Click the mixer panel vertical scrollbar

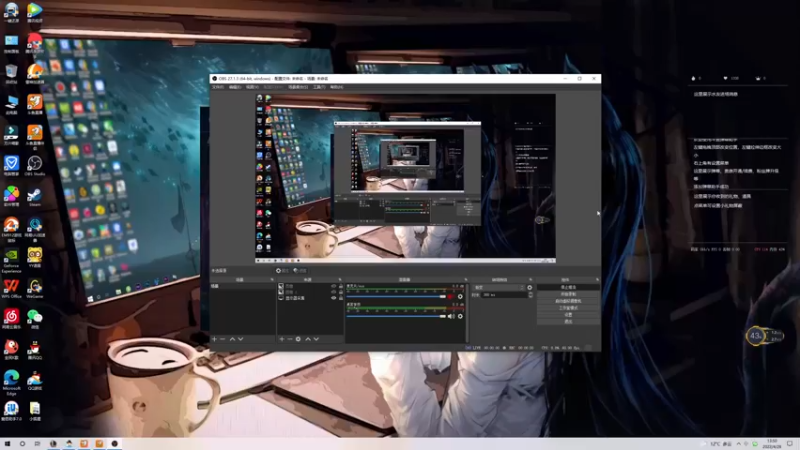point(466,312)
